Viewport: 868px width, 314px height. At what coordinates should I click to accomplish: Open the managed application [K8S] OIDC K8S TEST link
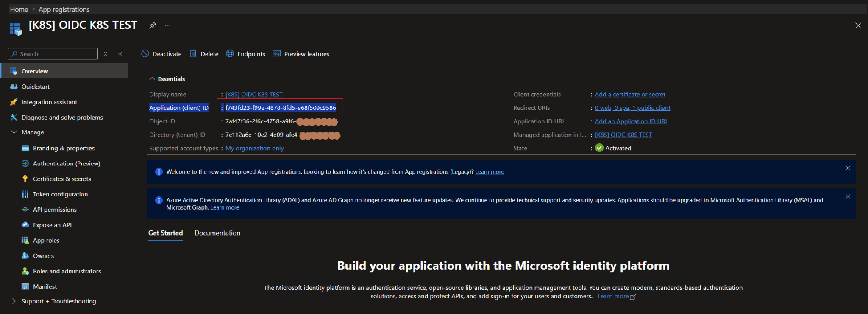(623, 135)
